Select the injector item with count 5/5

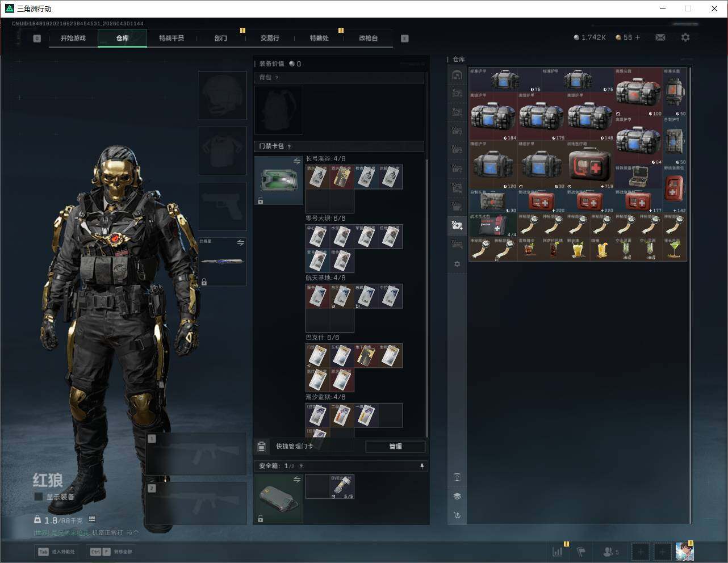(342, 487)
